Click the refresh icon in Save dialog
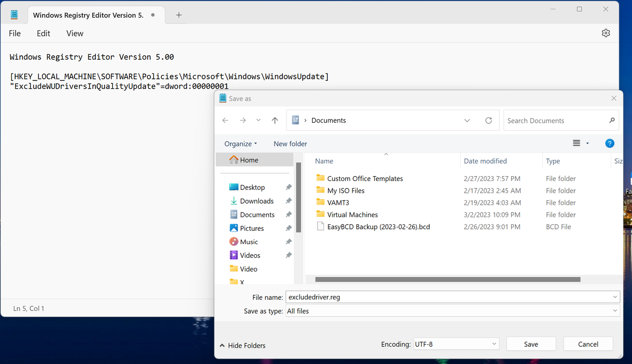Viewport: 632px width, 364px height. coord(488,120)
